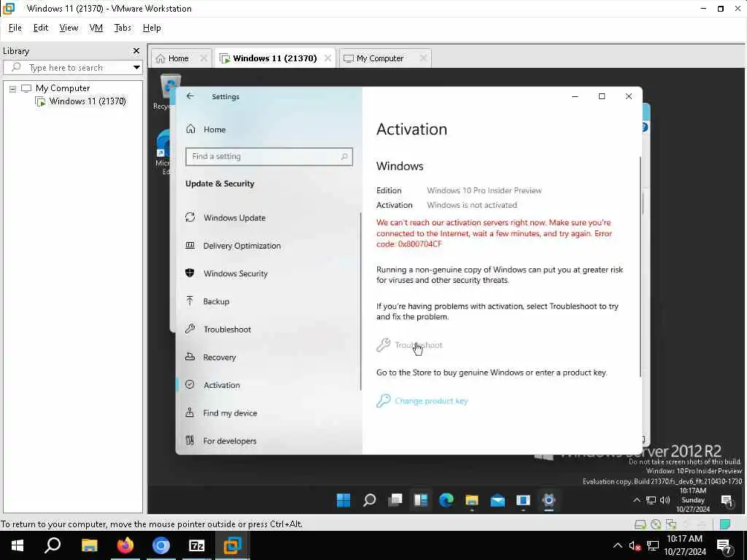Show hidden icons in guest tray
747x560 pixels.
(x=636, y=500)
